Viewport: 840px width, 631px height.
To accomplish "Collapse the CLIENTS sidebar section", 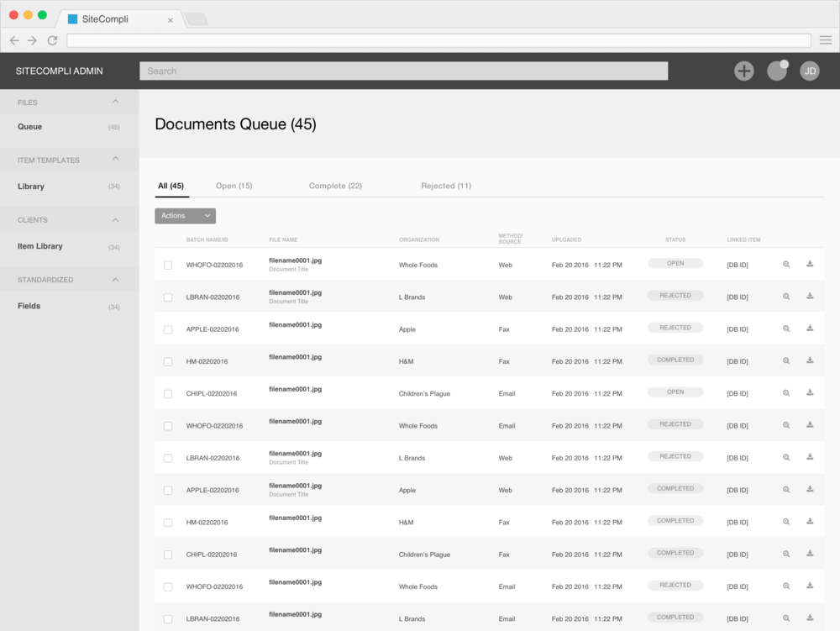I will click(116, 219).
